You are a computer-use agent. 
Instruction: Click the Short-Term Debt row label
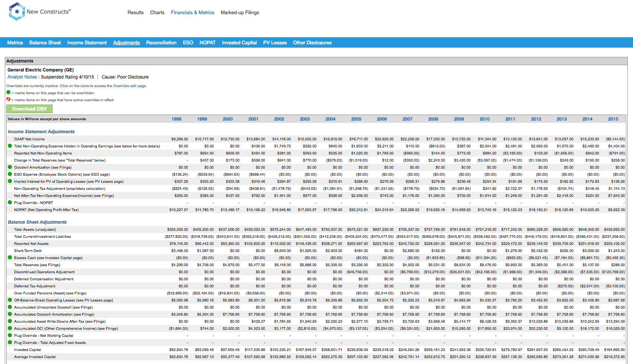[x=28, y=250]
